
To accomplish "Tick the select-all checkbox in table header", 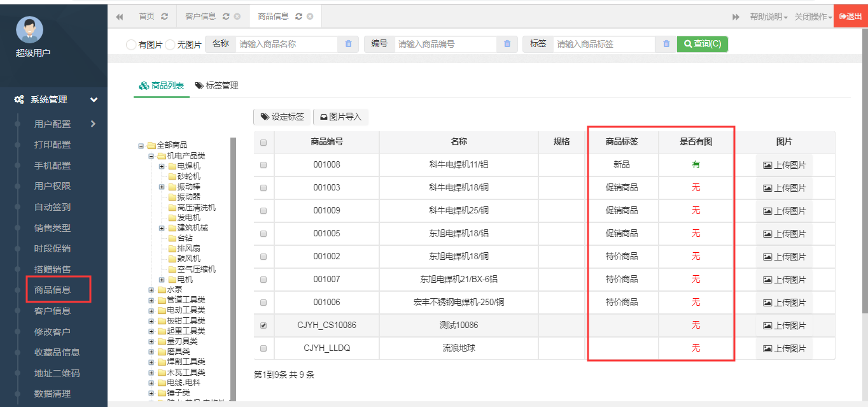I will 263,143.
